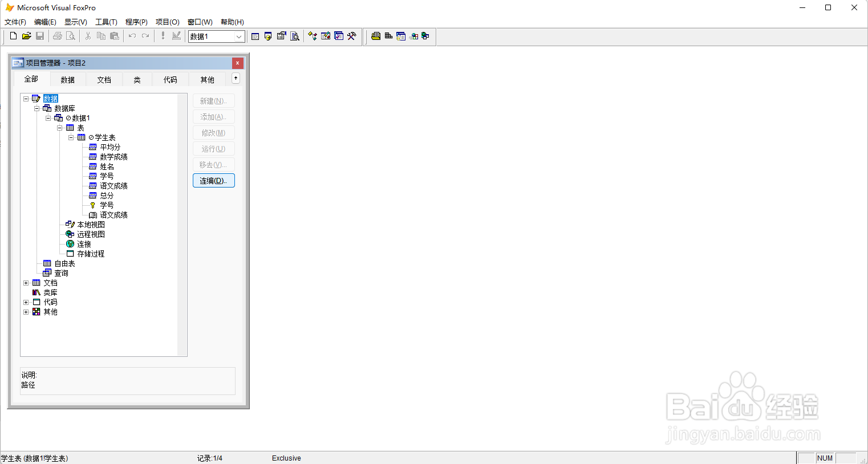Click the Print Preview toolbar icon

coord(71,36)
